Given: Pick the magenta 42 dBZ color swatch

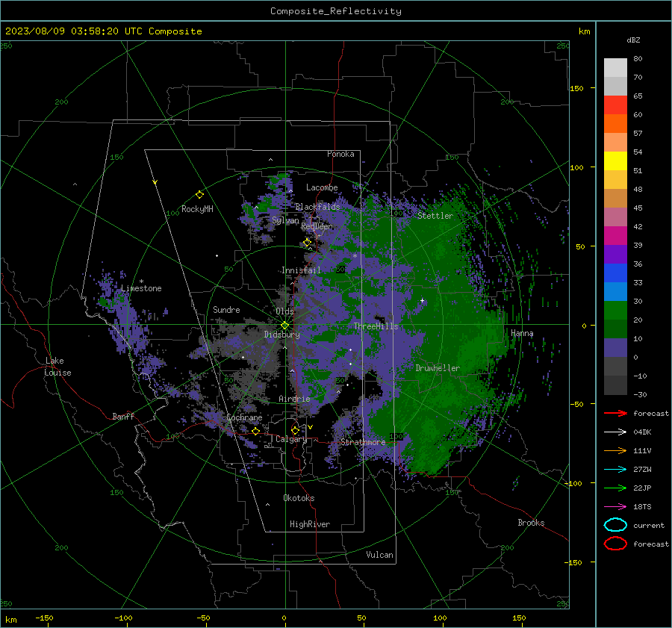Looking at the screenshot, I should 615,235.
